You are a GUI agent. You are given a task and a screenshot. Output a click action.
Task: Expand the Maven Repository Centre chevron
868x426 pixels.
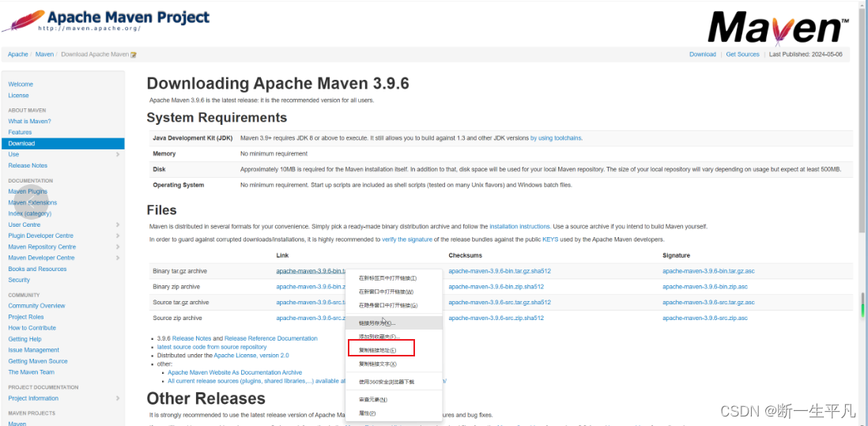pyautogui.click(x=118, y=247)
